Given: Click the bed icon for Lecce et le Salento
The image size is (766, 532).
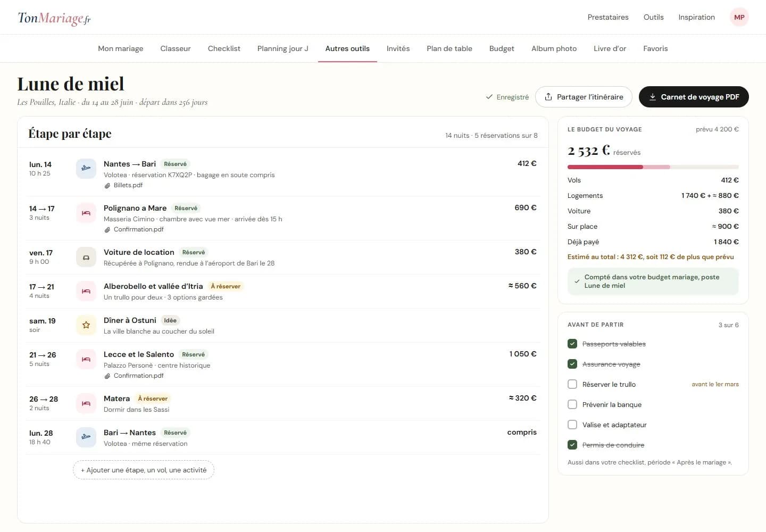Looking at the screenshot, I should click(86, 359).
